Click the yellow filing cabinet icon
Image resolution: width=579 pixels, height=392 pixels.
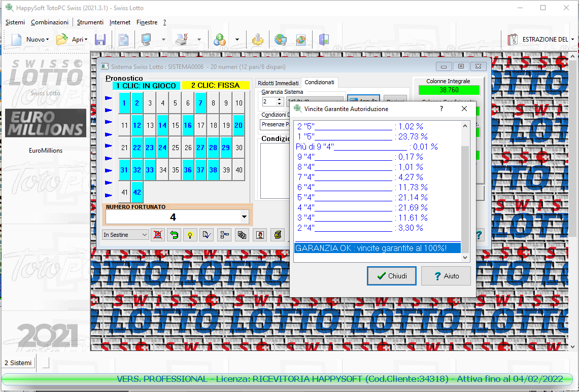click(277, 235)
